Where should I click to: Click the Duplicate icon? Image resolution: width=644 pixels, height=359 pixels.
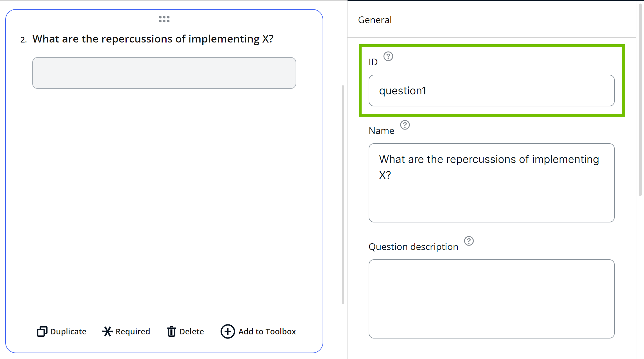coord(42,331)
